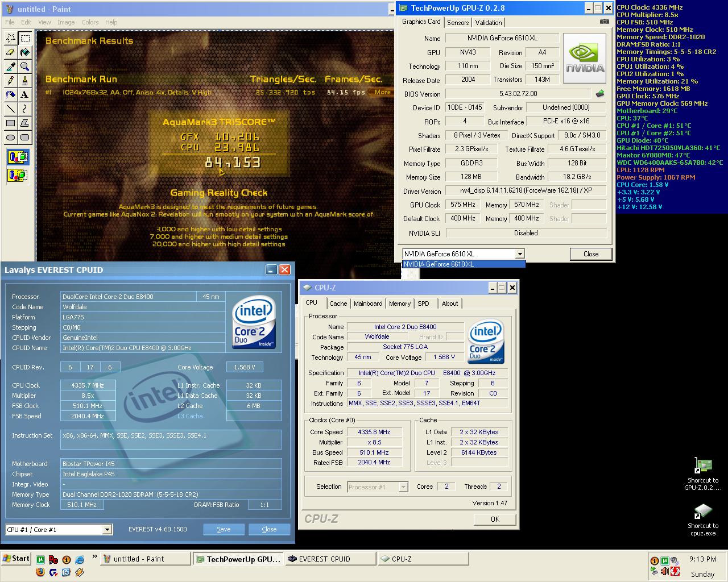The image size is (728, 582).
Task: Open the Mainboard tab in CPU-Z
Action: 368,304
